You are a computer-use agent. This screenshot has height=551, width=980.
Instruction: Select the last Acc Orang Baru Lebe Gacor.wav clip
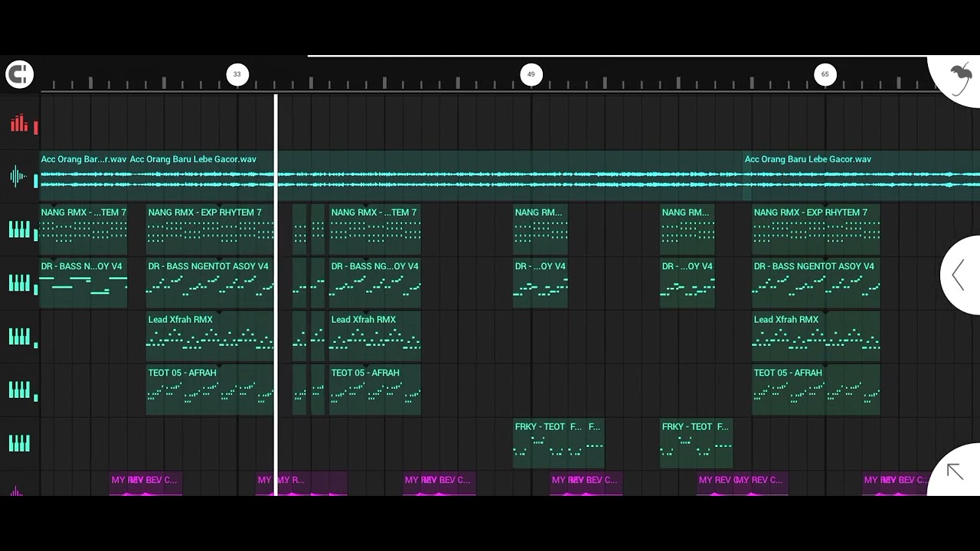[861, 176]
